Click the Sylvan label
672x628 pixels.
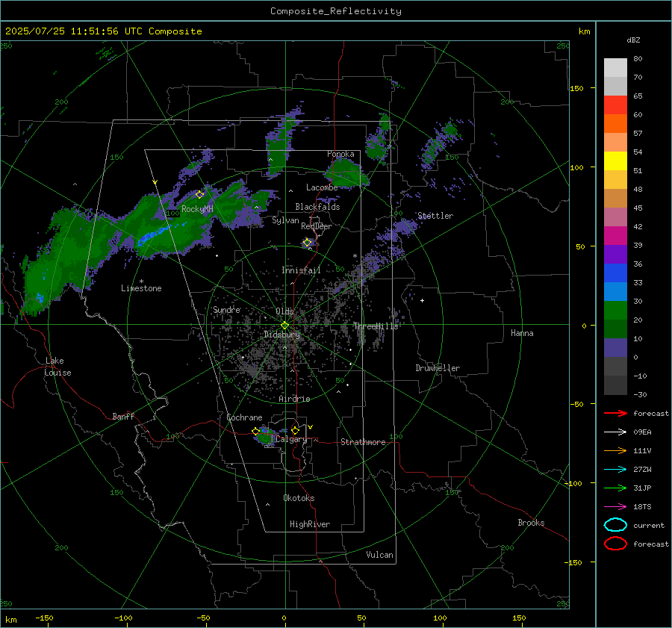[x=285, y=221]
